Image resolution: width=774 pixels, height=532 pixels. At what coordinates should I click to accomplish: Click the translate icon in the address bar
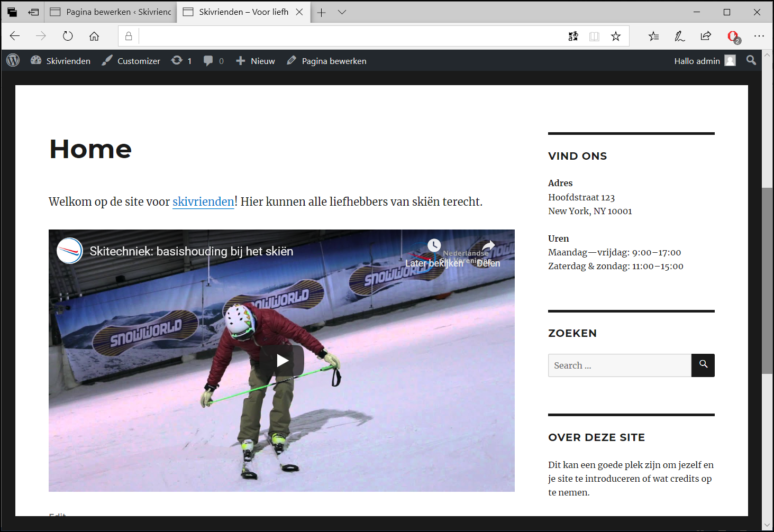(573, 36)
